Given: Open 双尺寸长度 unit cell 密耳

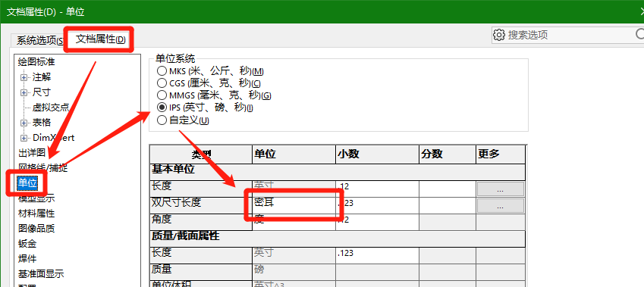Looking at the screenshot, I should tap(294, 204).
